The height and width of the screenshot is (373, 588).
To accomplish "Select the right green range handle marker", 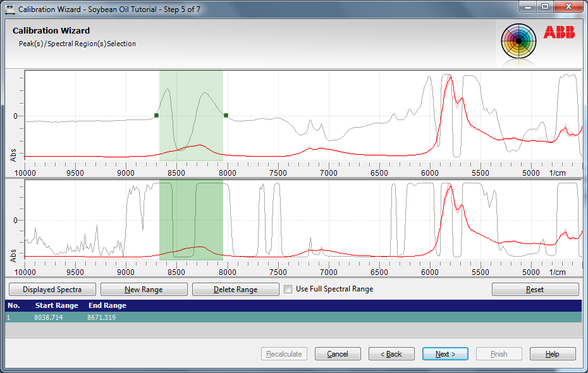I will click(226, 115).
